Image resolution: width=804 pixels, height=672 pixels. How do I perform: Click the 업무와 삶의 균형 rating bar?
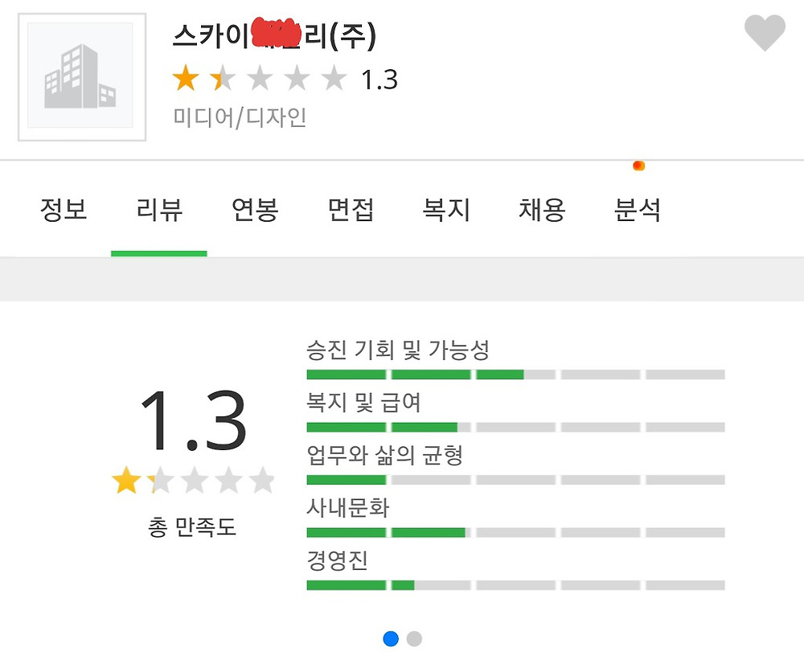pos(515,480)
